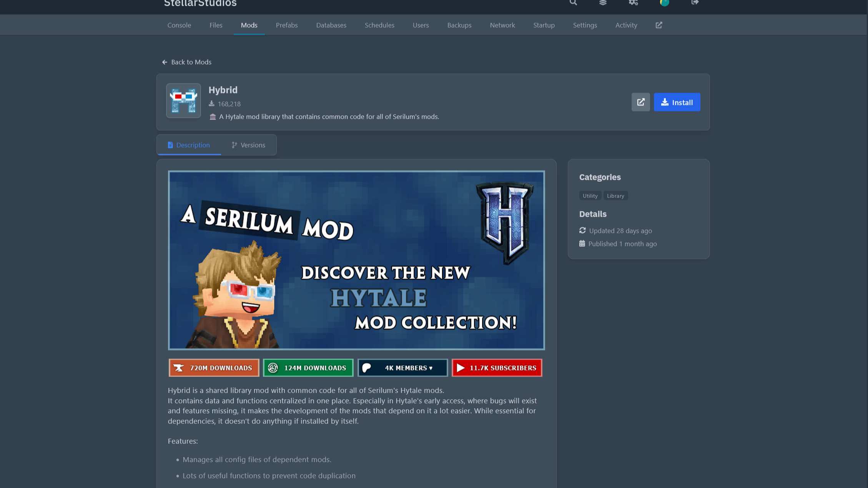Switch to the Versions tab

(248, 145)
